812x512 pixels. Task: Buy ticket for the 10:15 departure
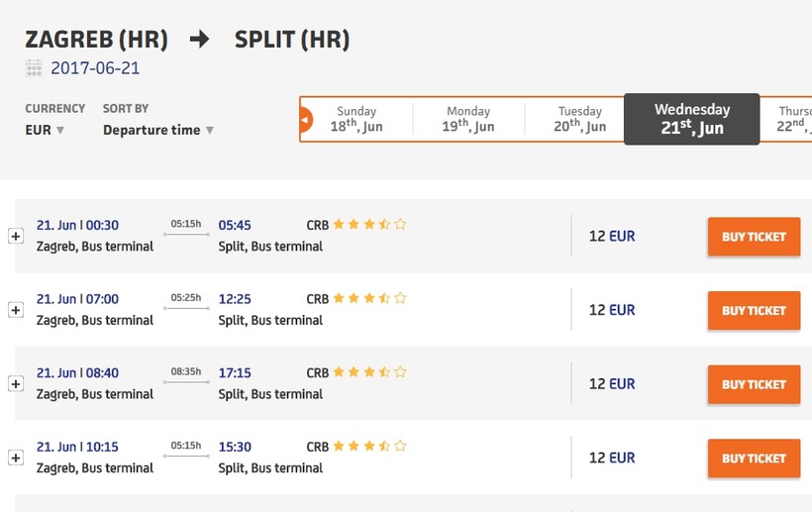[754, 459]
